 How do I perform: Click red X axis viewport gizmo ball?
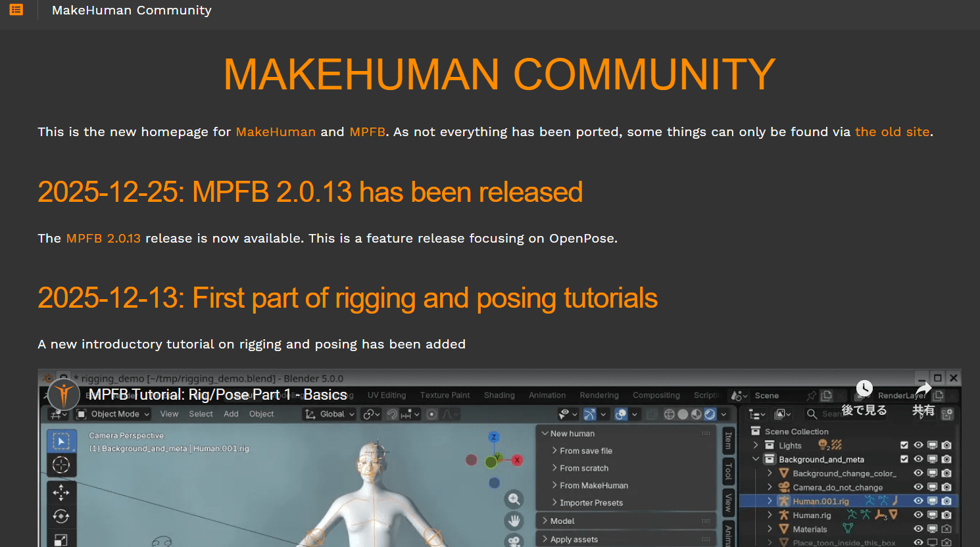518,460
